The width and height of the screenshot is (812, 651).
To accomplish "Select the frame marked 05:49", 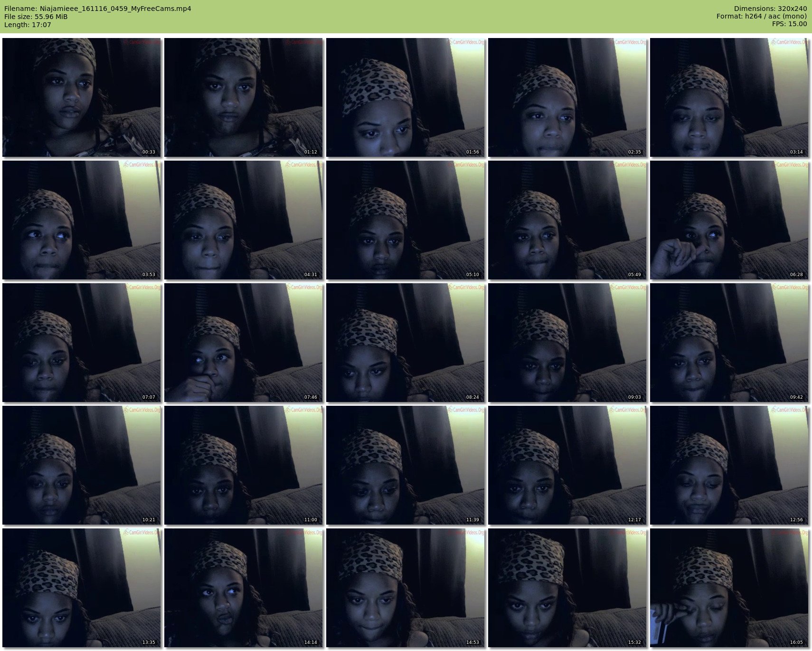I will click(x=567, y=220).
